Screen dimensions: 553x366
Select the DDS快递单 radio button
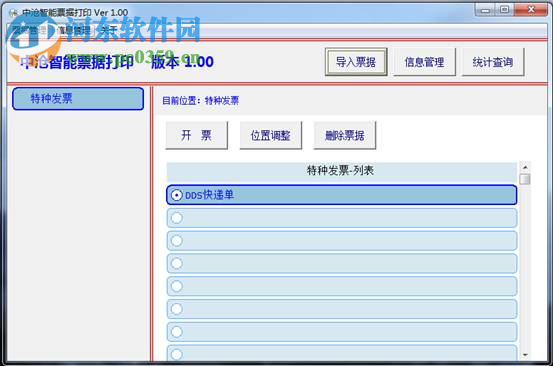coord(177,195)
